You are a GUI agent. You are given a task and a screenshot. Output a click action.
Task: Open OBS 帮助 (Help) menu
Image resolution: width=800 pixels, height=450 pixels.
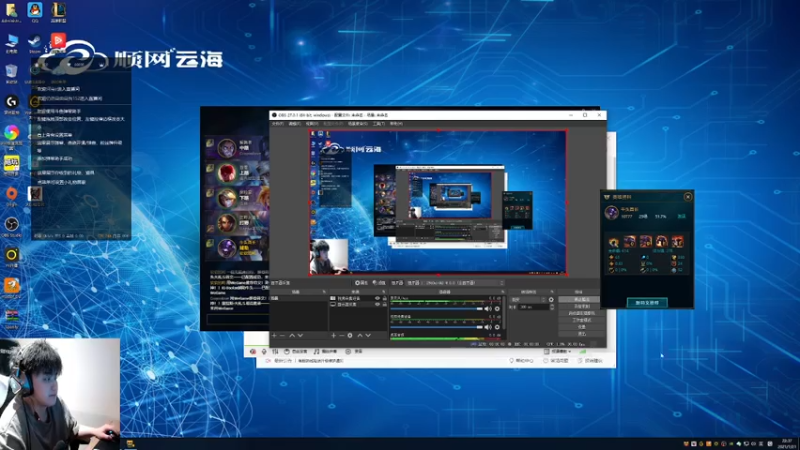coord(396,123)
